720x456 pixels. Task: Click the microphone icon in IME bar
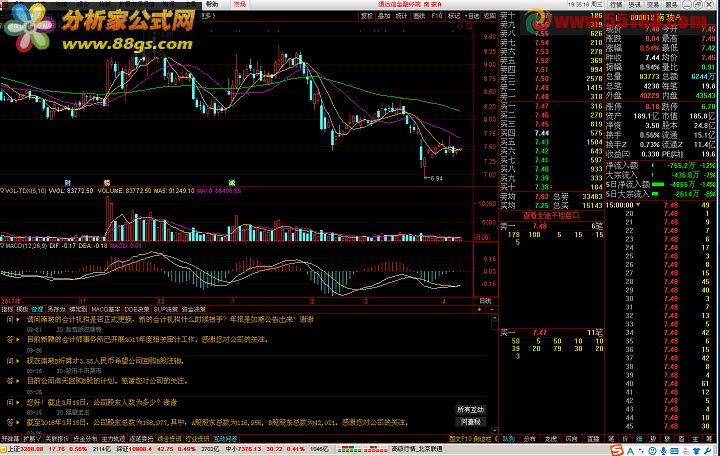663,451
